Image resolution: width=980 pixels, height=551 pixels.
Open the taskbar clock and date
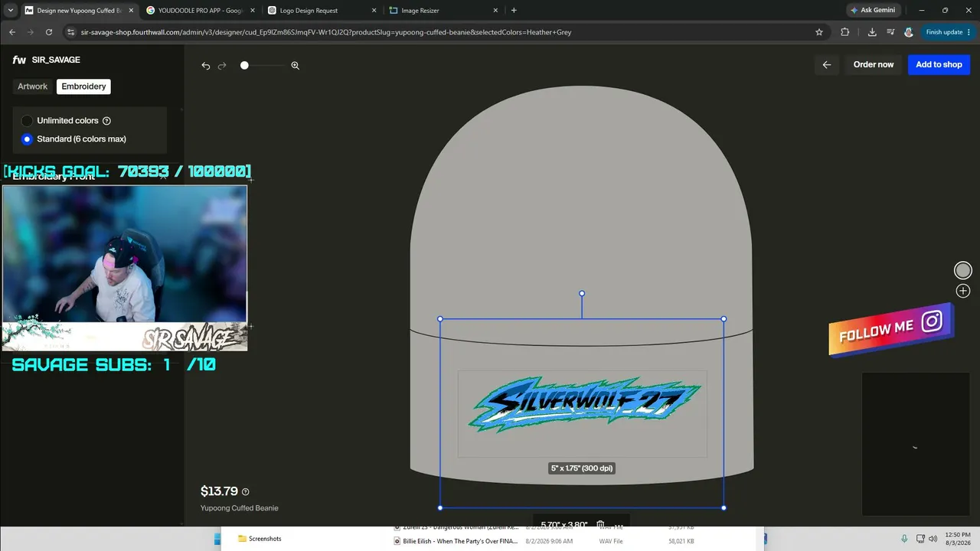click(x=958, y=539)
